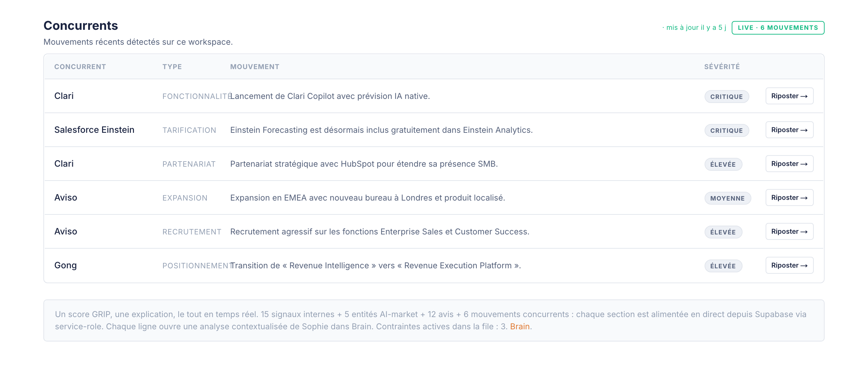
Task: Click the MOYENNE severity badge
Action: (x=728, y=198)
